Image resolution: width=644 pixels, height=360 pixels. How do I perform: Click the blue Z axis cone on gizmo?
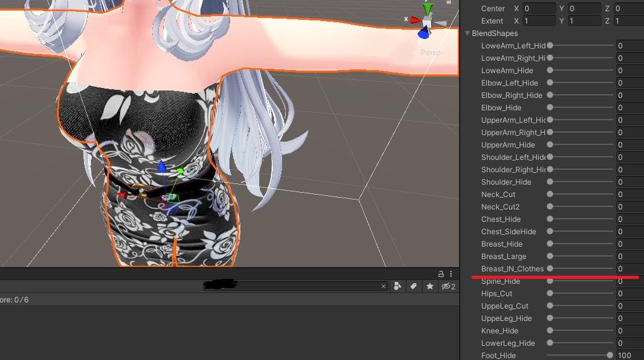pos(423,33)
